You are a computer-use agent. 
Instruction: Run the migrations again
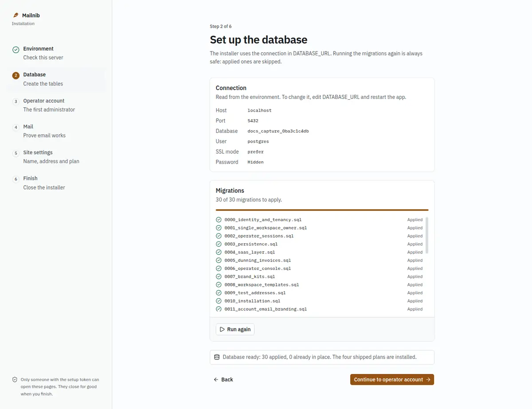[x=235, y=329]
